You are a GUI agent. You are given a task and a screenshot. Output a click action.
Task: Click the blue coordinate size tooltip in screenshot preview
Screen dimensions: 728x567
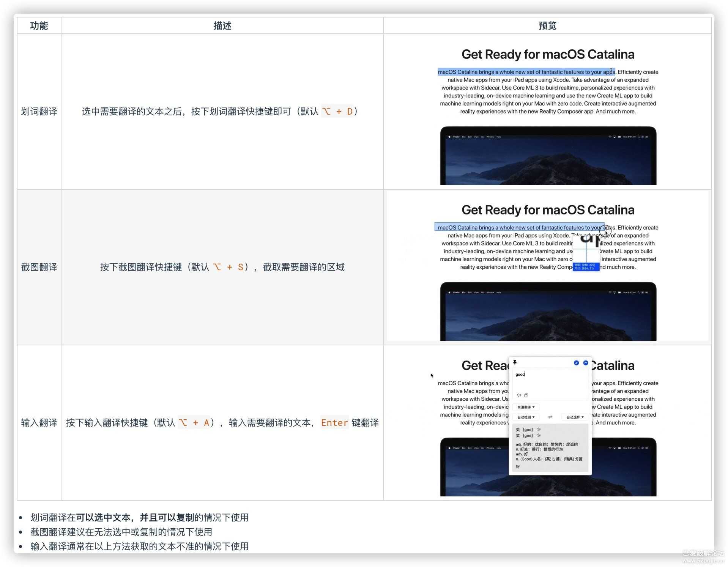pos(586,267)
